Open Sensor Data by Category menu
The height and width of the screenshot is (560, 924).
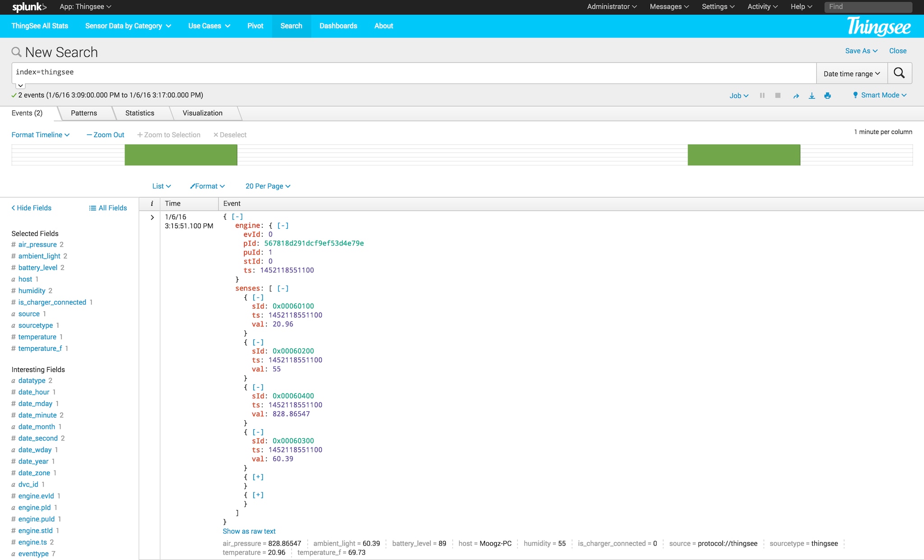point(128,26)
